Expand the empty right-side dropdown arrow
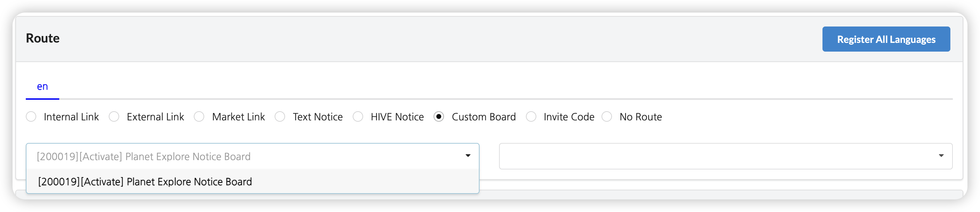The height and width of the screenshot is (212, 980). [941, 156]
